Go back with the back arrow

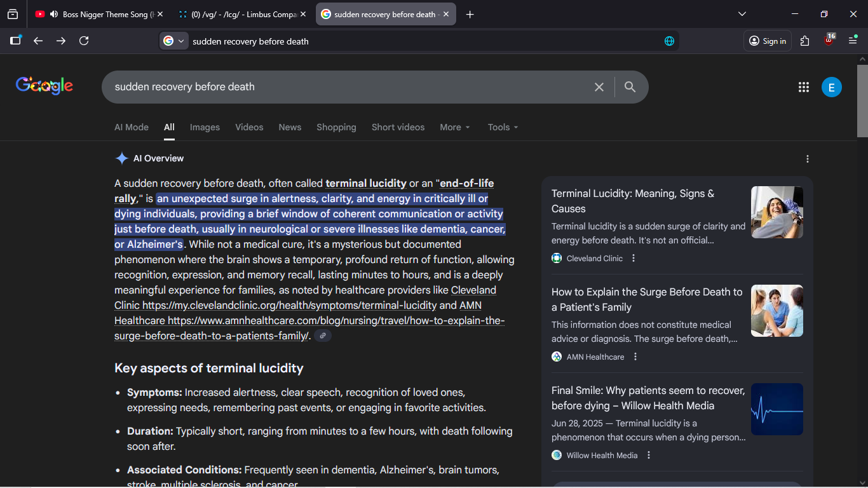pyautogui.click(x=38, y=41)
